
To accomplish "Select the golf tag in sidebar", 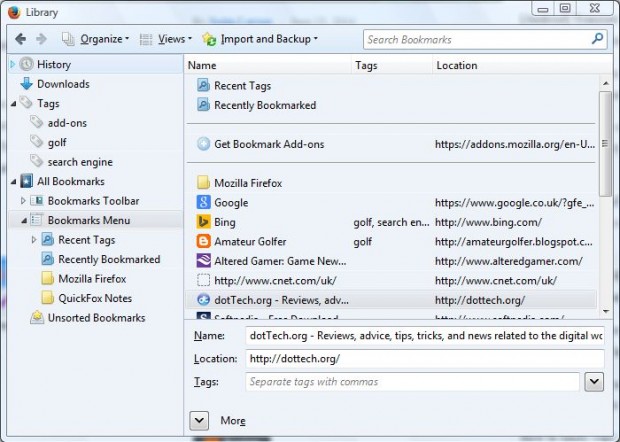I will click(x=57, y=142).
